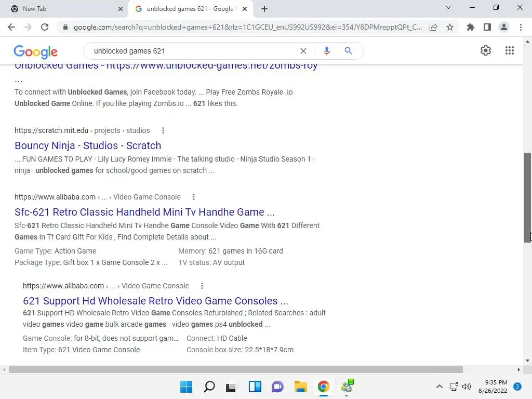Open the Unblocked Games Zombs-roy link
This screenshot has height=399, width=532.
point(166,67)
